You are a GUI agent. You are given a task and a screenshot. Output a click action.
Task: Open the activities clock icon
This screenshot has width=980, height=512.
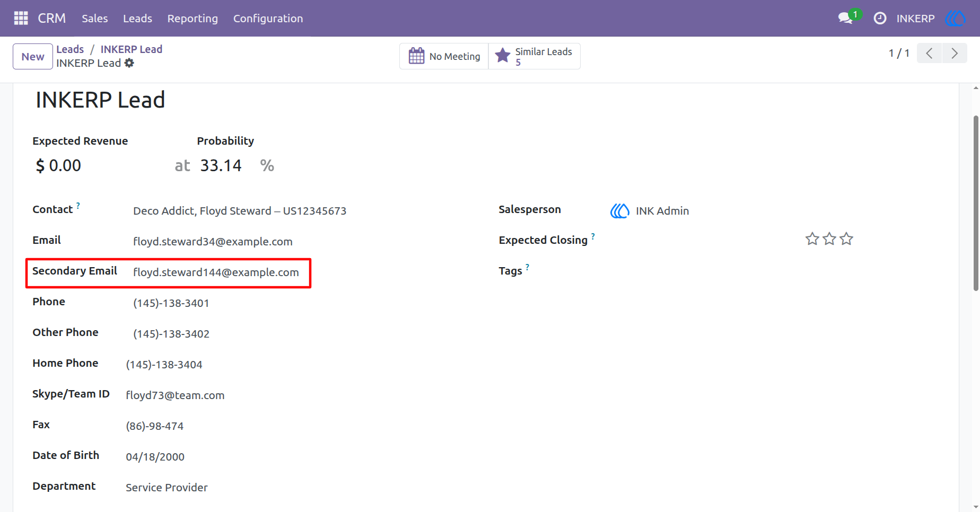pos(880,18)
